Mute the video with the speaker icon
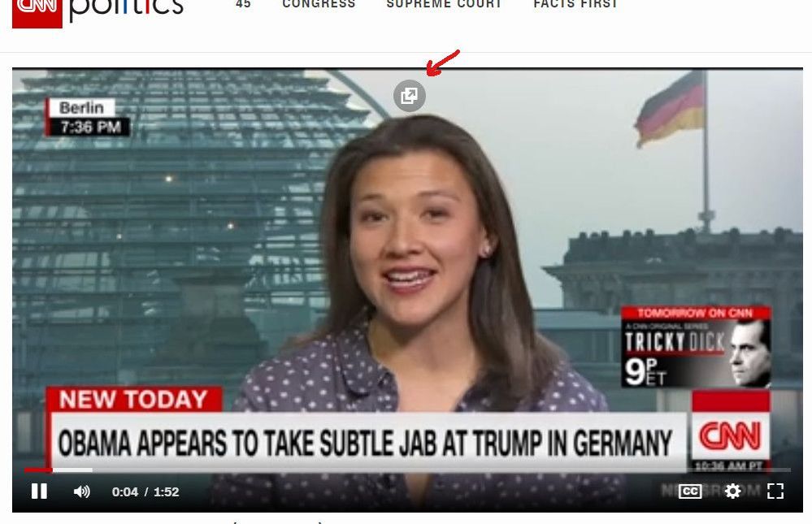812x524 pixels. (x=82, y=492)
